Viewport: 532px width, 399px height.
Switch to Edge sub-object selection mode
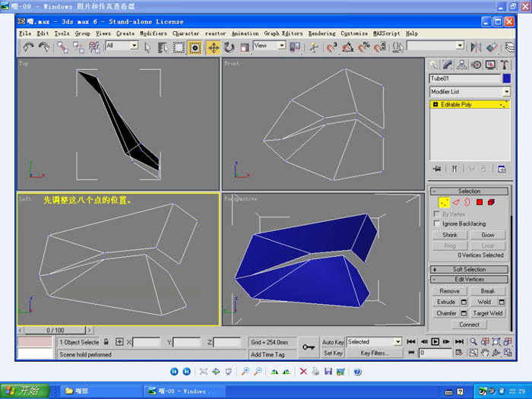pos(456,202)
